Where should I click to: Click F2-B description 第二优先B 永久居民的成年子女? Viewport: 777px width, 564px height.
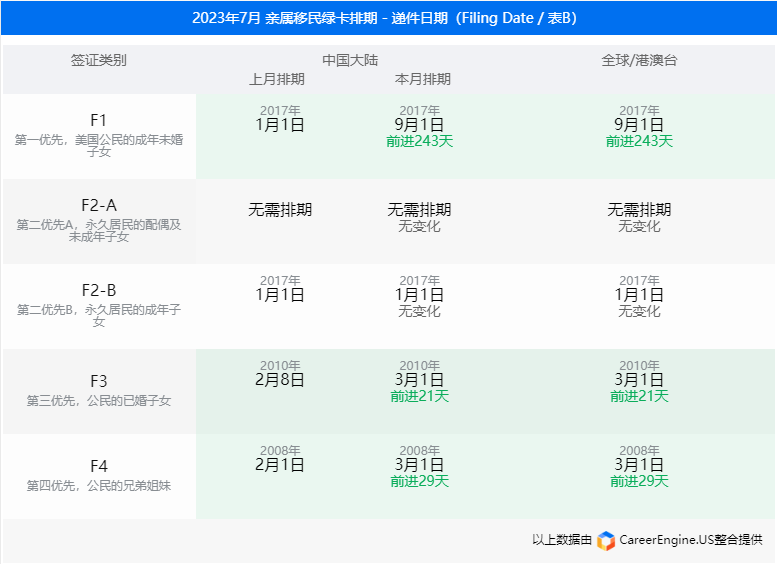tap(99, 315)
